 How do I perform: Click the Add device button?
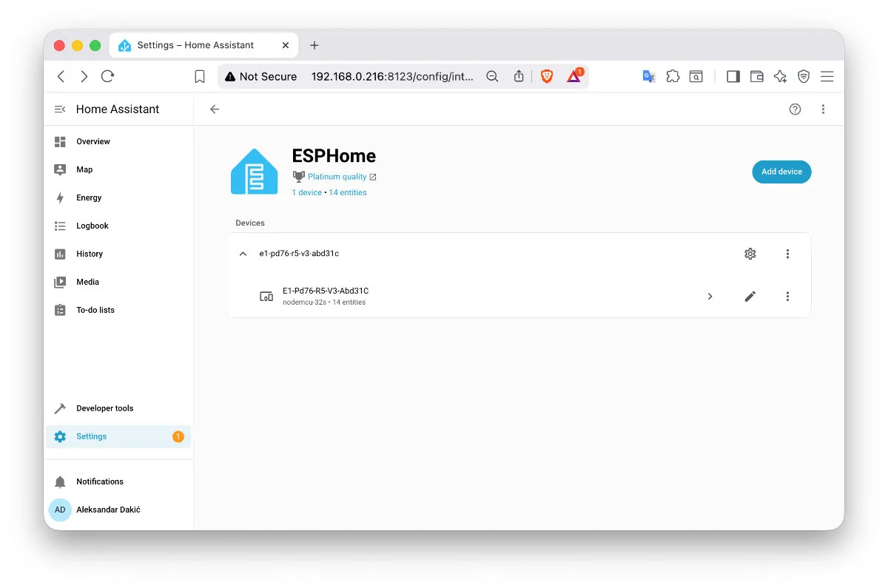(x=781, y=172)
